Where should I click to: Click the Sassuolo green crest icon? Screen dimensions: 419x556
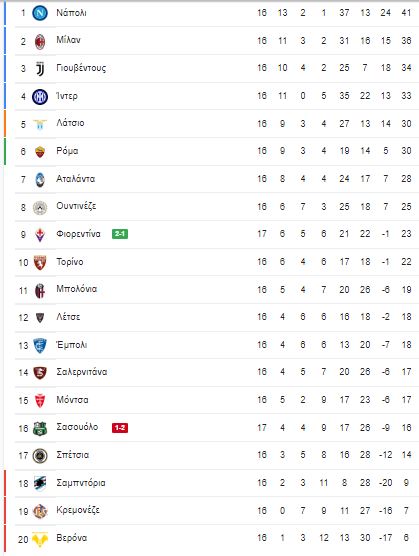click(40, 428)
